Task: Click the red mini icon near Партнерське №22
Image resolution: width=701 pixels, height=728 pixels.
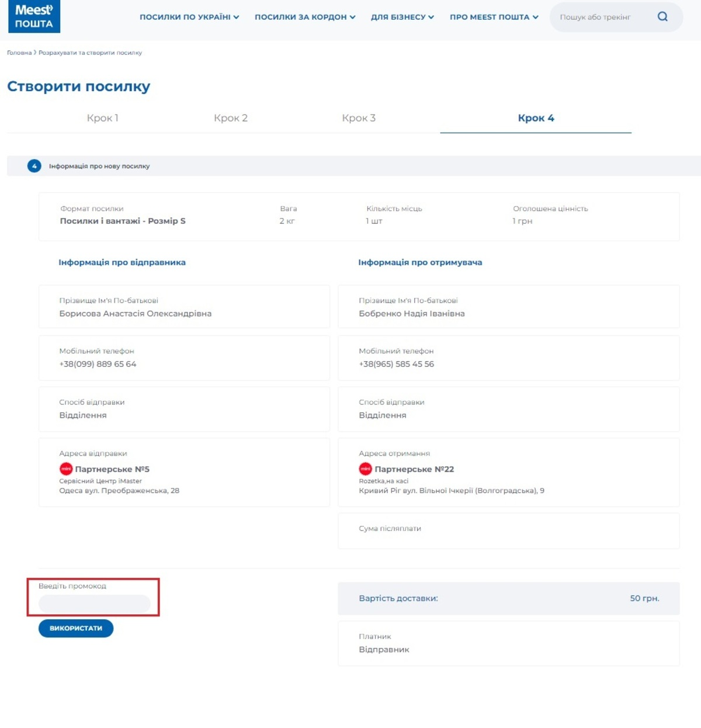Action: (x=366, y=469)
